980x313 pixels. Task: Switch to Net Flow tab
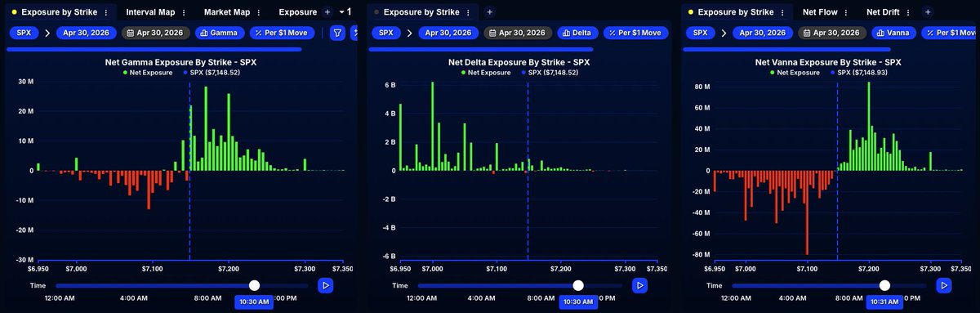click(x=820, y=12)
